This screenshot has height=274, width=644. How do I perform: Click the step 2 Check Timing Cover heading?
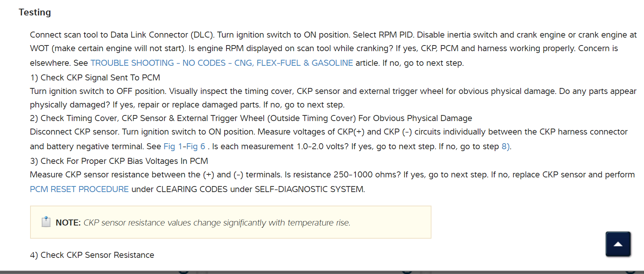[x=251, y=118]
